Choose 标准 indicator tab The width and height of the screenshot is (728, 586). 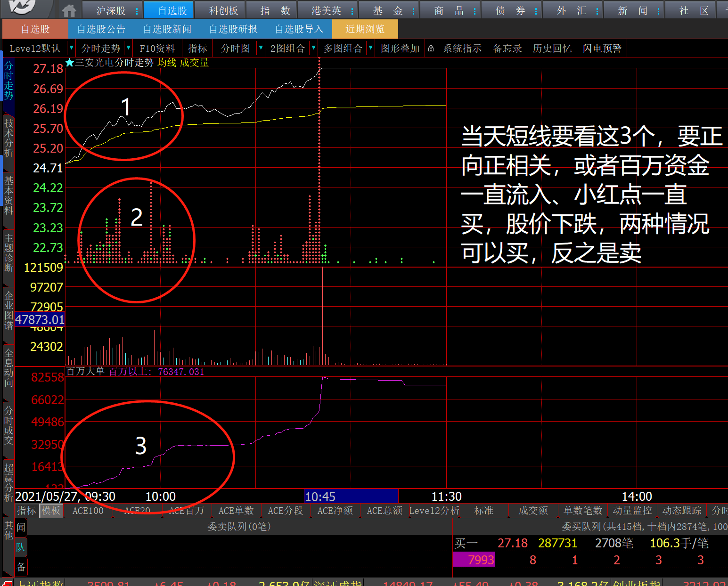(x=484, y=511)
